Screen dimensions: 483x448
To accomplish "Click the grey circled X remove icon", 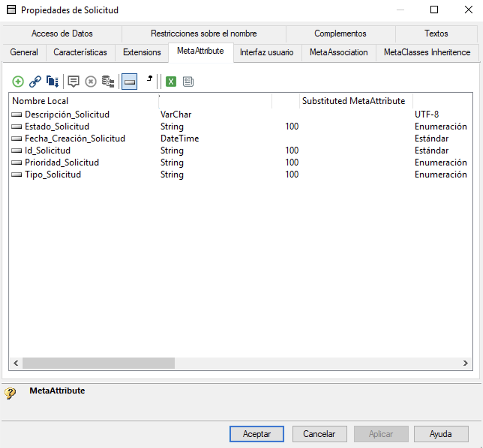I will pyautogui.click(x=91, y=81).
